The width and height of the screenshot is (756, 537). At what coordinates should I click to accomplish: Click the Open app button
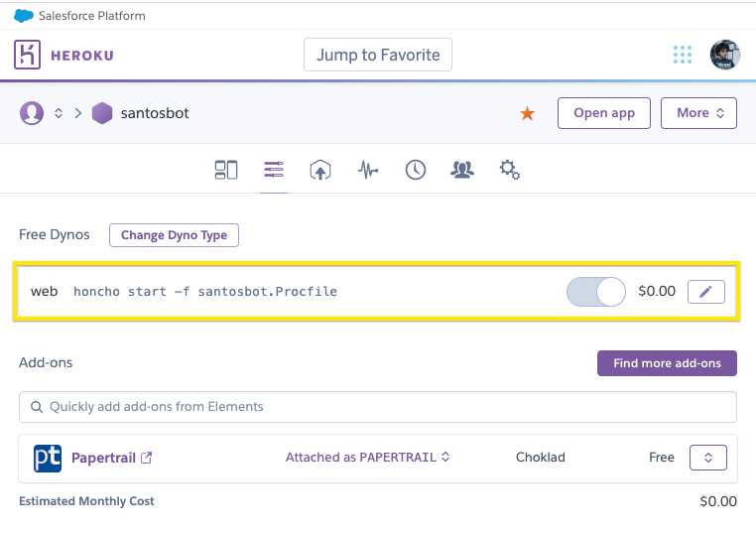coord(603,113)
